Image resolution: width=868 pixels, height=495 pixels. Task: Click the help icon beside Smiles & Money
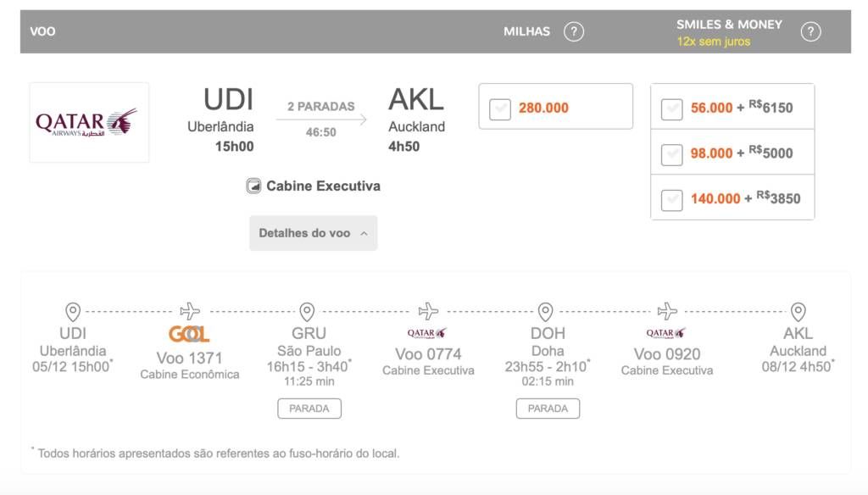tap(811, 32)
